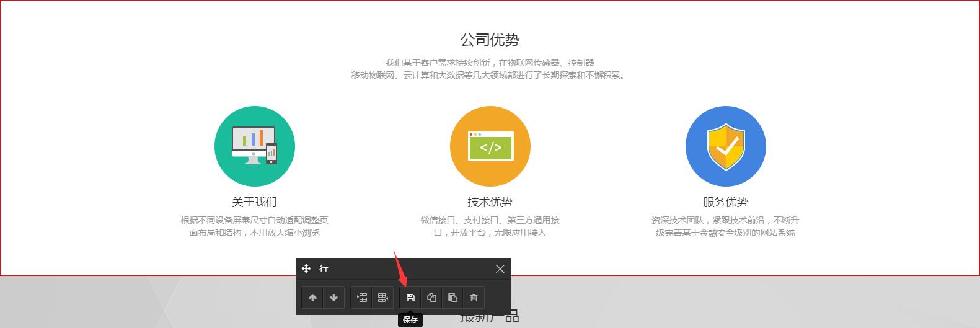This screenshot has width=980, height=328.
Task: Insert a new row above icon
Action: (362, 298)
